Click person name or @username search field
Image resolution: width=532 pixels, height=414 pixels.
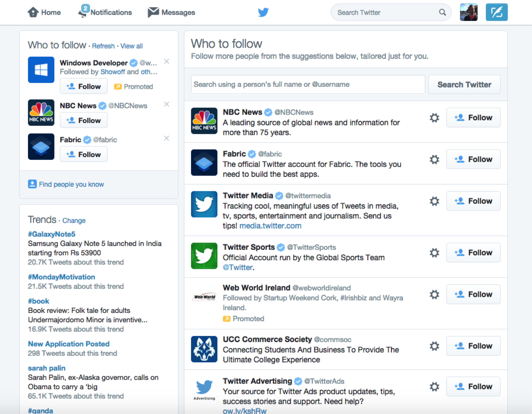point(308,84)
